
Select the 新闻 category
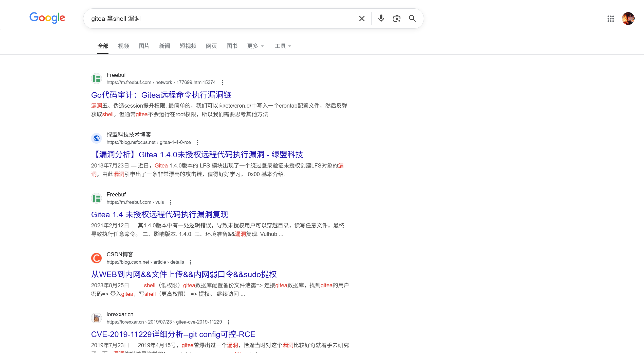tap(164, 46)
